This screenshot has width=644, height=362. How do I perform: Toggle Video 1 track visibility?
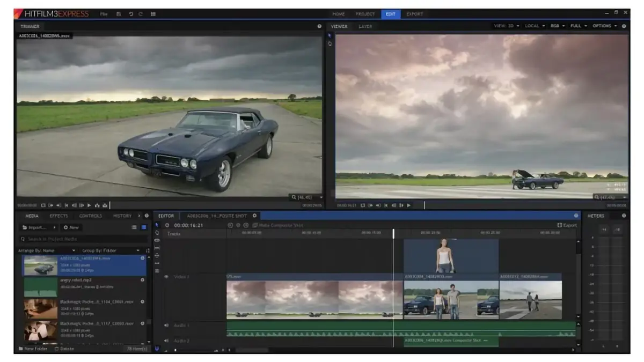(x=166, y=277)
